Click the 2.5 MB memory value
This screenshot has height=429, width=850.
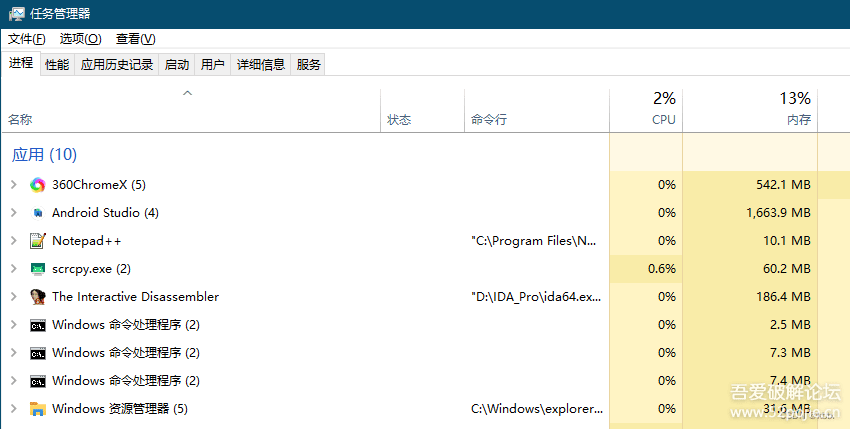pyautogui.click(x=791, y=325)
